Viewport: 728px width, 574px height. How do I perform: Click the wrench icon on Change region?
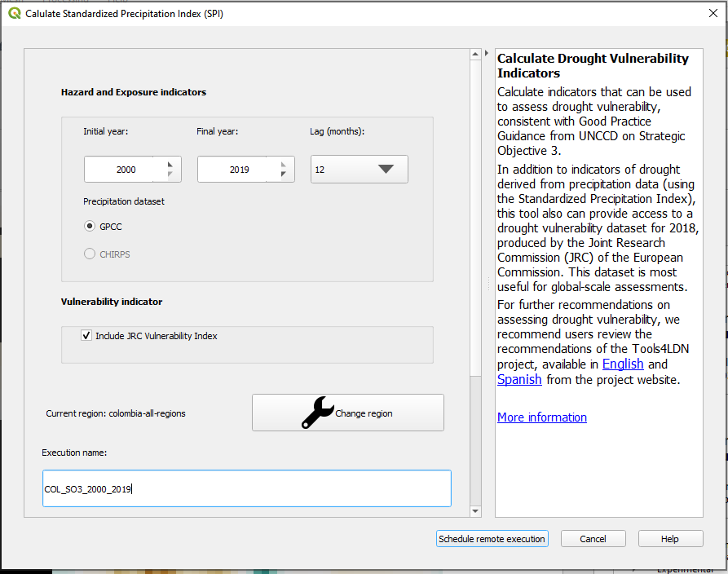point(318,413)
